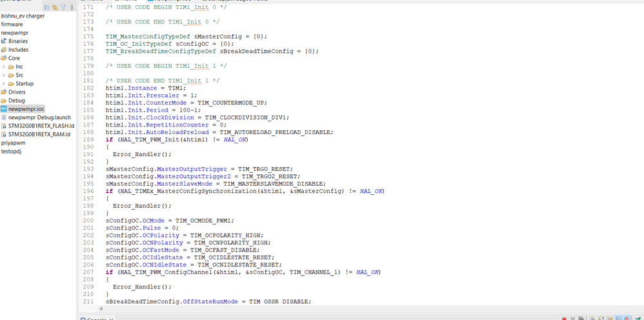644x320 pixels.
Task: Select the Src folder
Action: point(19,75)
